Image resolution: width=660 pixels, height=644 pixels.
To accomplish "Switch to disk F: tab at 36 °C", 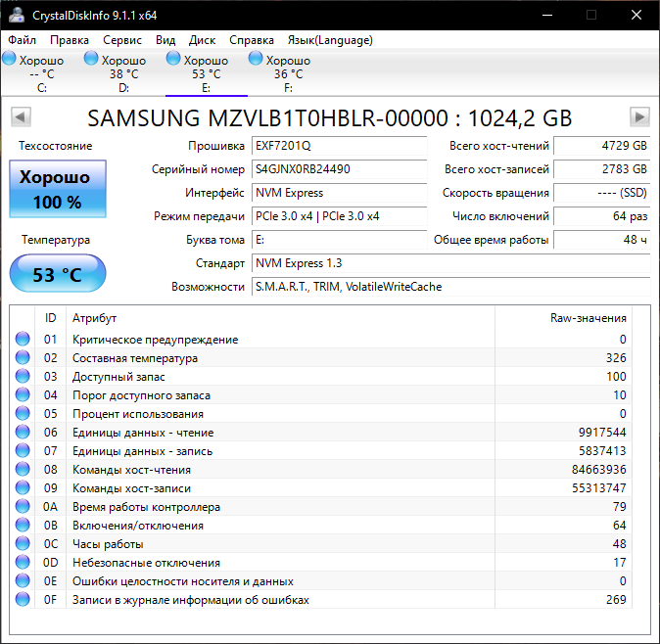I will (288, 73).
